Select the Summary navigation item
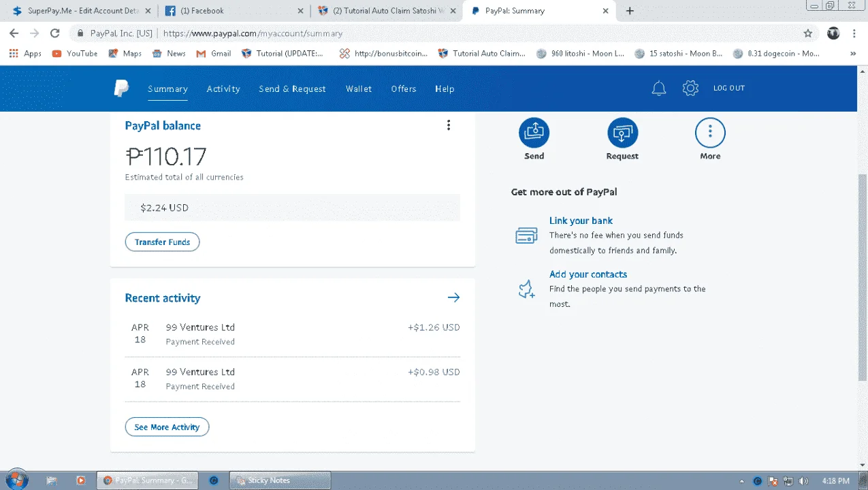 coord(167,88)
